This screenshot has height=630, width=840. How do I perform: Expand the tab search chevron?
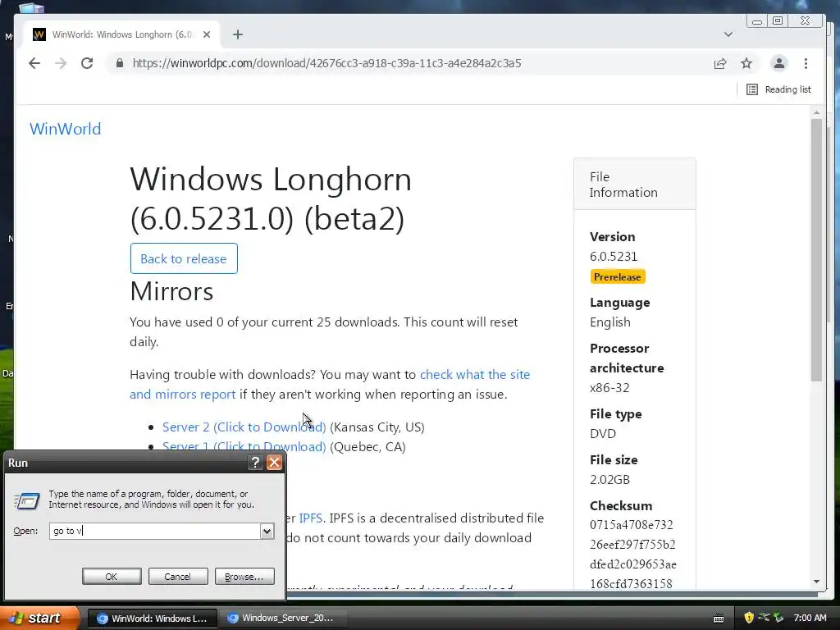click(x=728, y=34)
